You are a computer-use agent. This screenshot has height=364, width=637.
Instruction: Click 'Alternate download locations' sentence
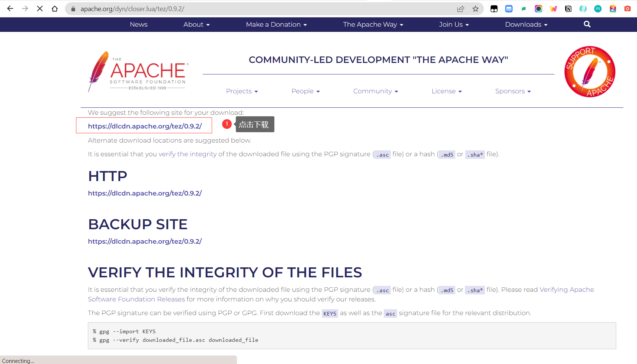coord(169,140)
